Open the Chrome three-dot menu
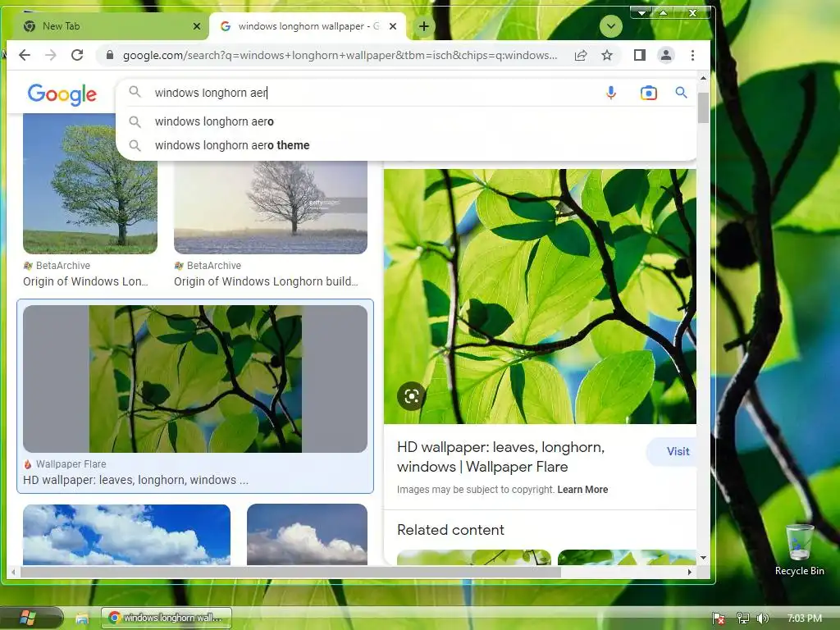 (692, 55)
